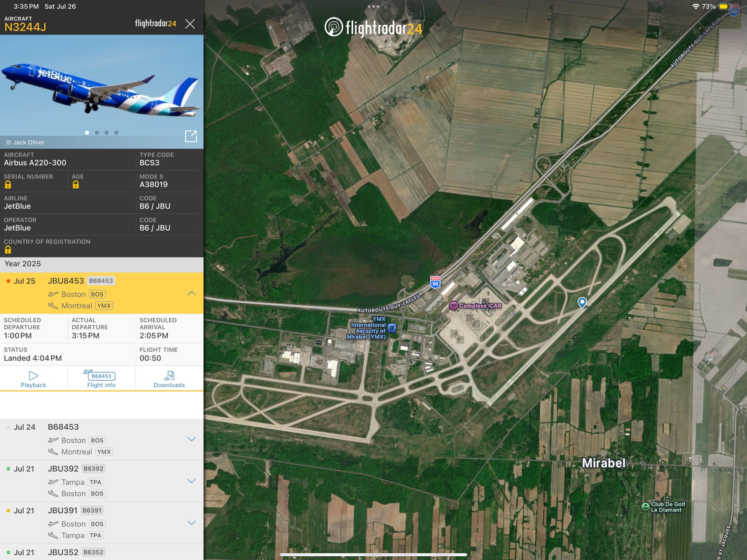Screen dimensions: 747x560
Task: Tap the flightradar24 logo on map
Action: coord(373,28)
